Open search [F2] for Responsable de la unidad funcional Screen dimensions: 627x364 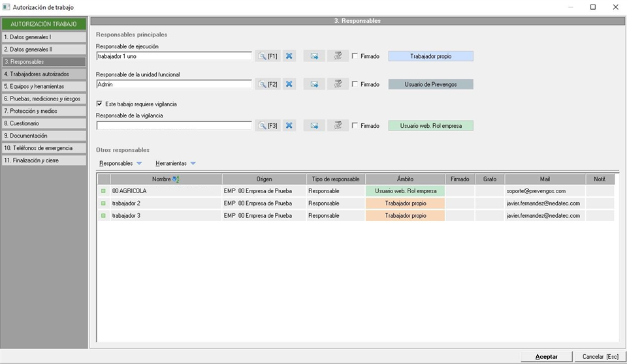[268, 84]
